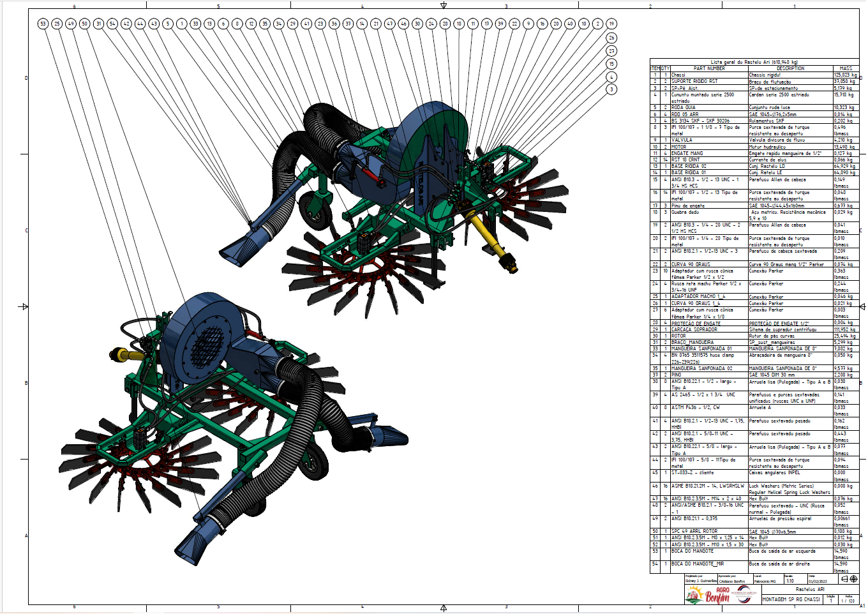Select the 'CURVA 90 GRAUS' row 22 cell

(x=709, y=264)
